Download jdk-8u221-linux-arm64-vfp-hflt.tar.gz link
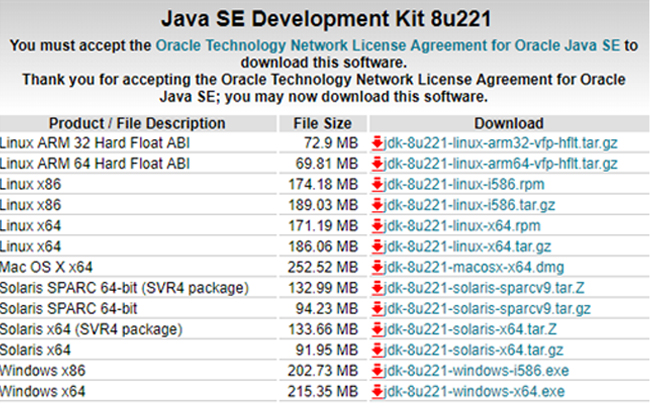 pos(501,164)
